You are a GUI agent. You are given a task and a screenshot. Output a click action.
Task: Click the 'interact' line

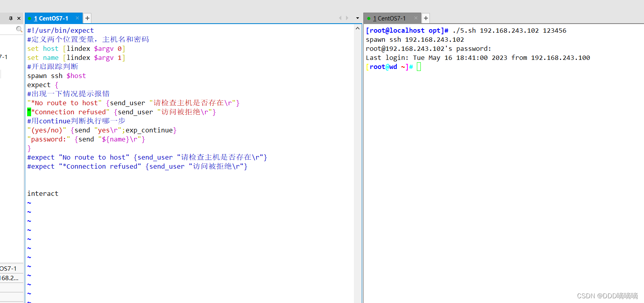pos(43,193)
